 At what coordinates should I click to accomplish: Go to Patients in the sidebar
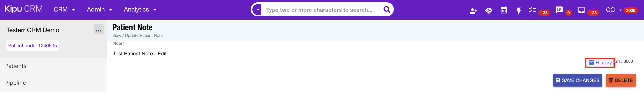coord(16,66)
